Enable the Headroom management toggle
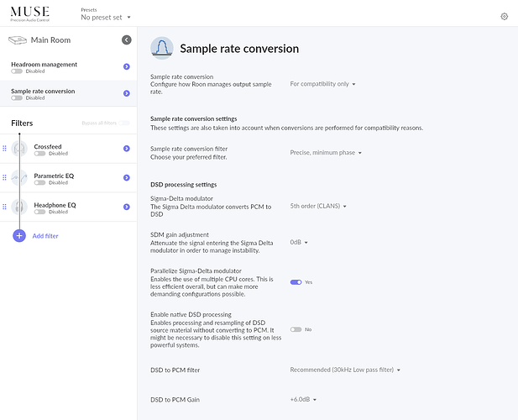518x420 pixels. [17, 71]
